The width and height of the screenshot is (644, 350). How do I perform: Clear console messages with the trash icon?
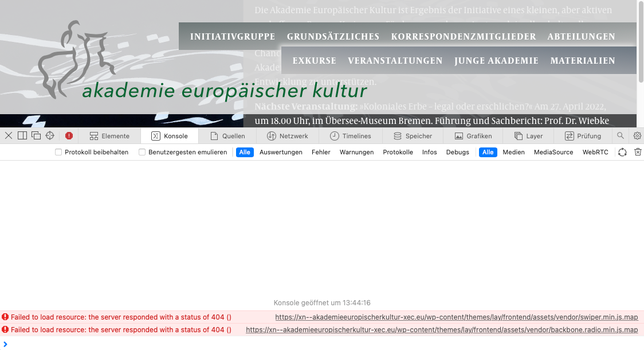pos(638,152)
